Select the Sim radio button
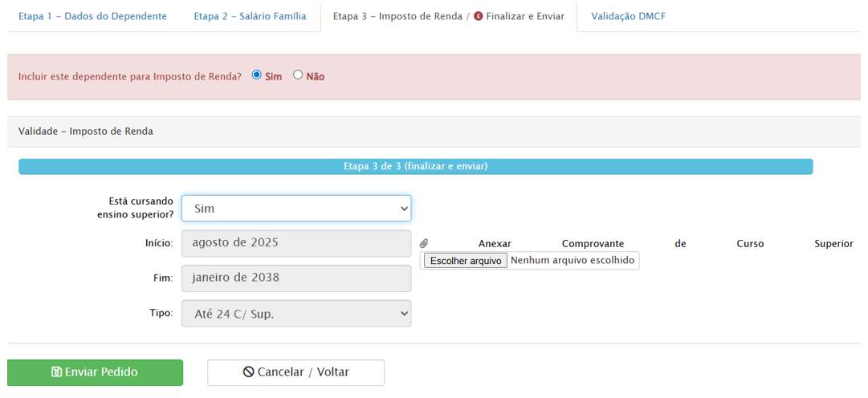Viewport: 868px width, 398px height. [257, 75]
